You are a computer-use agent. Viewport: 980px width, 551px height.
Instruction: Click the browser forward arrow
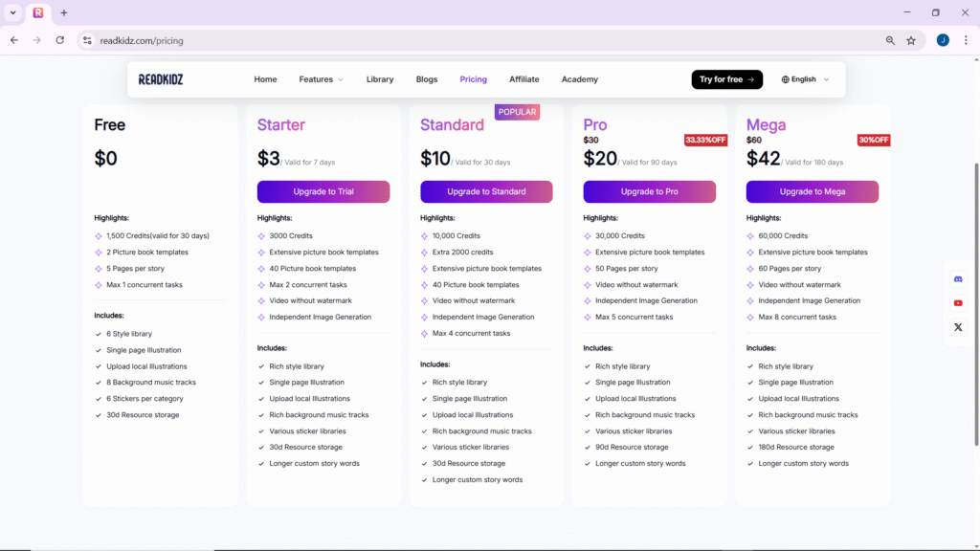pyautogui.click(x=37, y=40)
